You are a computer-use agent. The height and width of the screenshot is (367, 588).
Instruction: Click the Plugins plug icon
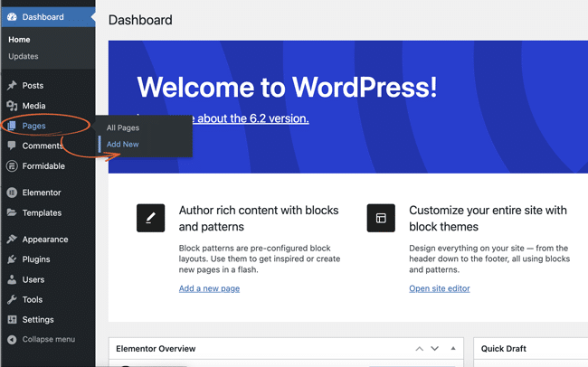12,259
